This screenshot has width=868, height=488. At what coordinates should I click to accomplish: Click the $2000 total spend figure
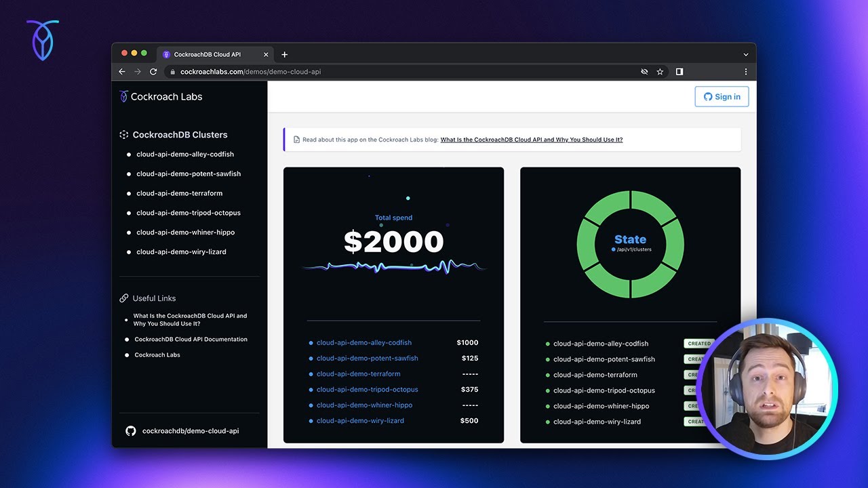(393, 242)
